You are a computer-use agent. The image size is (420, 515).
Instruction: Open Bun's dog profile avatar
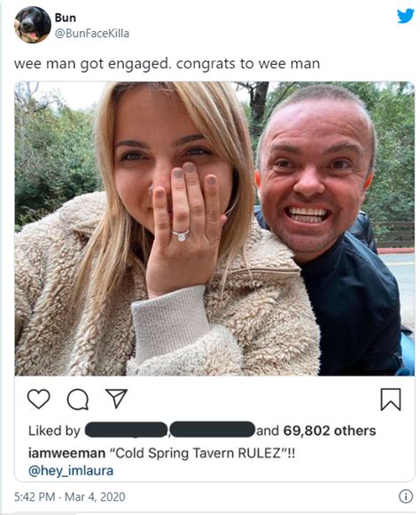(33, 25)
